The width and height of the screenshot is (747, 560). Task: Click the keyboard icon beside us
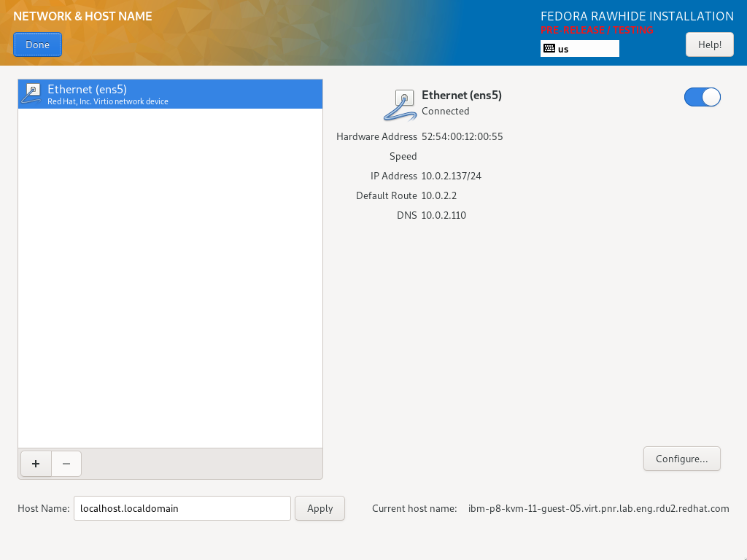tap(549, 48)
